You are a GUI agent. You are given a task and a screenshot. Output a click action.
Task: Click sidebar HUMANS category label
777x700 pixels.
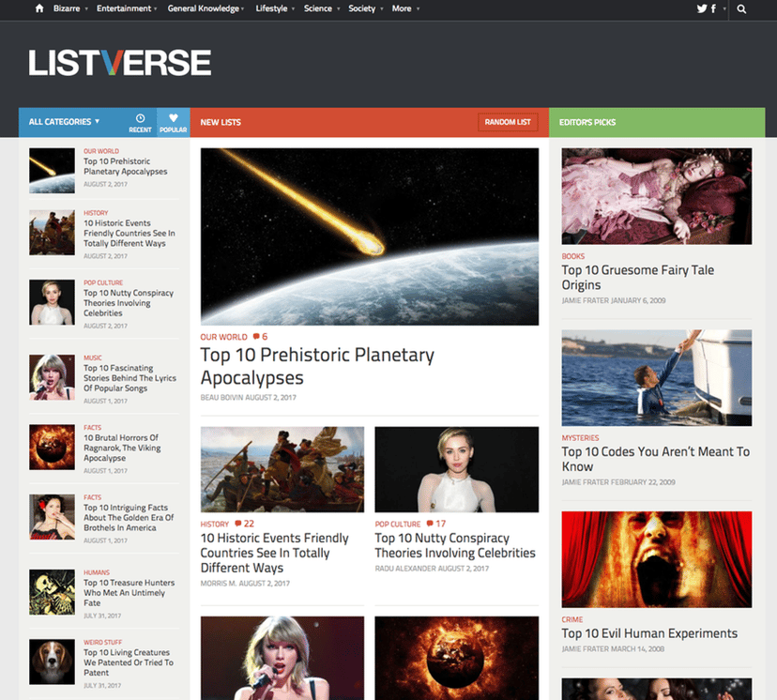tap(97, 572)
